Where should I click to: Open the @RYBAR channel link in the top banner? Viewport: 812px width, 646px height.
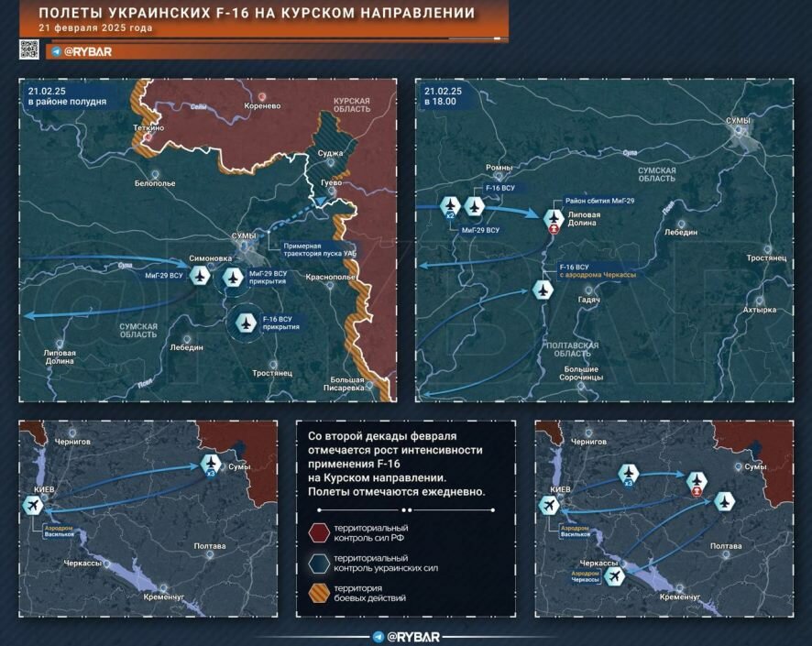click(x=87, y=51)
